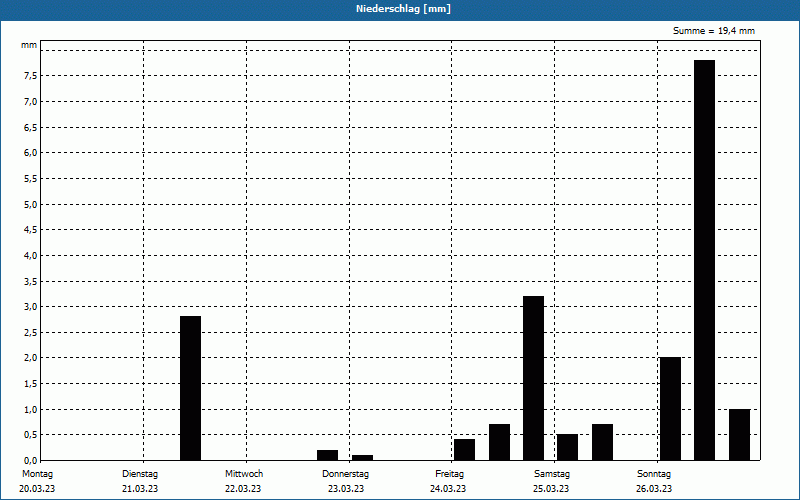Click the Freitag day label
Image resolution: width=800 pixels, height=500 pixels.
point(449,474)
